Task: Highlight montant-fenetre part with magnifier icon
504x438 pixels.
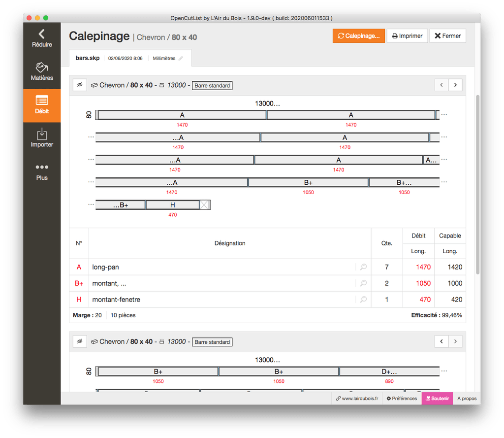Action: tap(364, 299)
